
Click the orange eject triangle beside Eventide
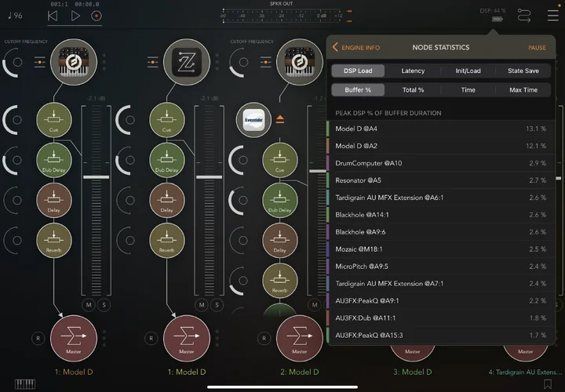(279, 121)
